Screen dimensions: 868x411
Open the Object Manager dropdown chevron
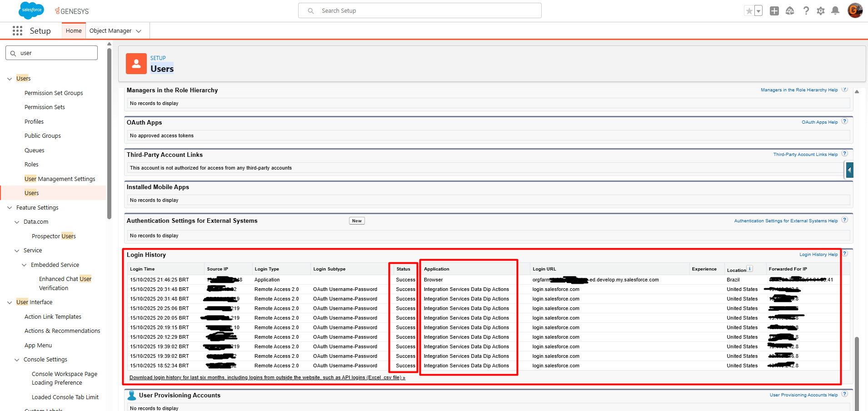point(139,31)
